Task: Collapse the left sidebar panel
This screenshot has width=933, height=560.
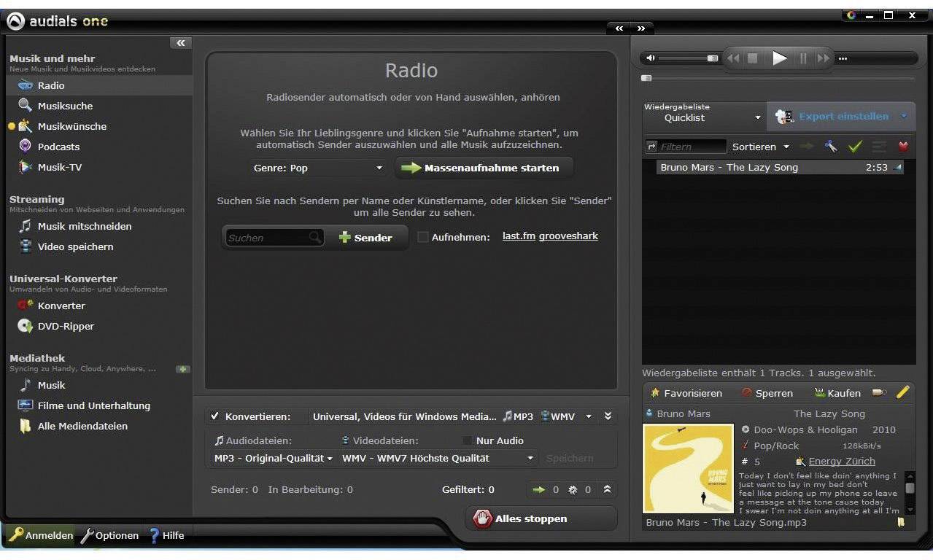Action: tap(181, 43)
